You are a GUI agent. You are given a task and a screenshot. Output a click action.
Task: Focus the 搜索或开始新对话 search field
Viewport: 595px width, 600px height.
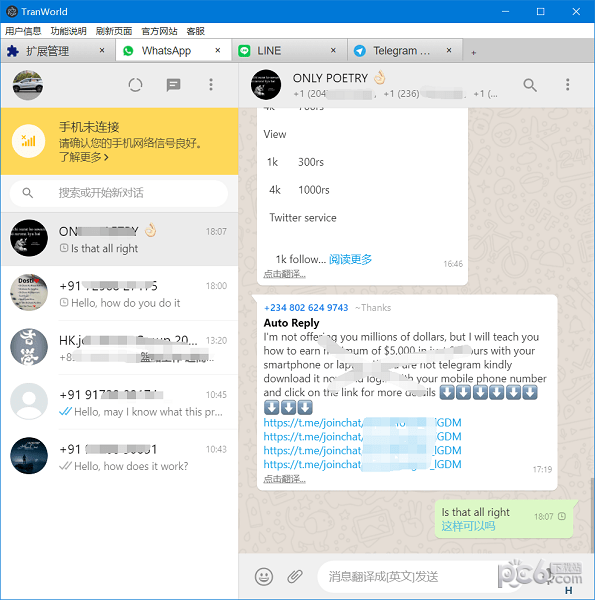(x=119, y=193)
